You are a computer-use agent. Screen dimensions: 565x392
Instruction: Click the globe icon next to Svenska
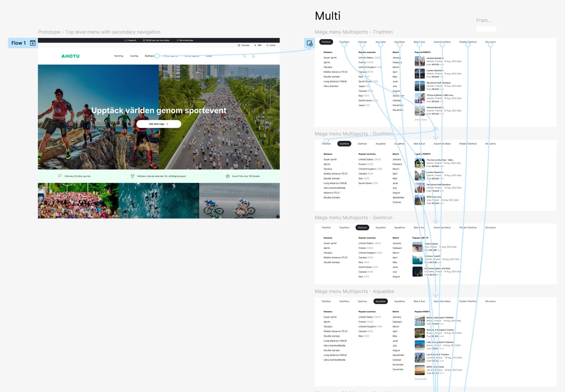239,45
